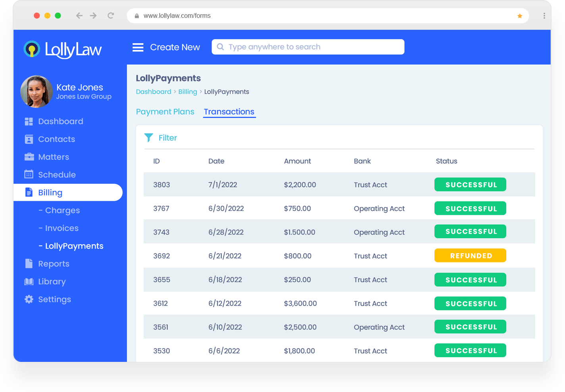565x392 pixels.
Task: Click the Billing document icon
Action: [29, 192]
